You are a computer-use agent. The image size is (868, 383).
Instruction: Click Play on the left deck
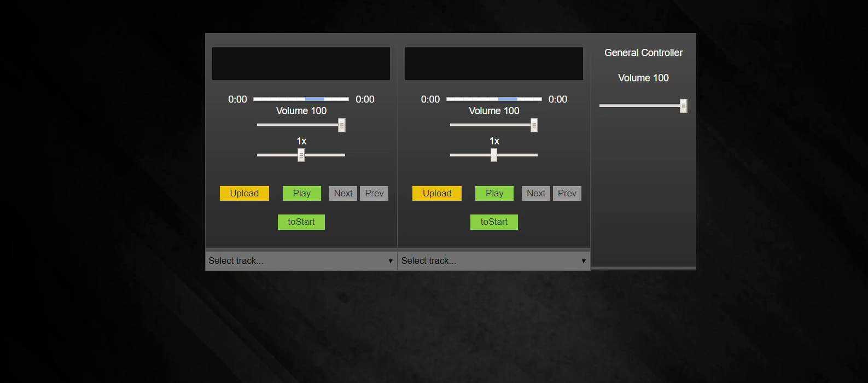(301, 193)
